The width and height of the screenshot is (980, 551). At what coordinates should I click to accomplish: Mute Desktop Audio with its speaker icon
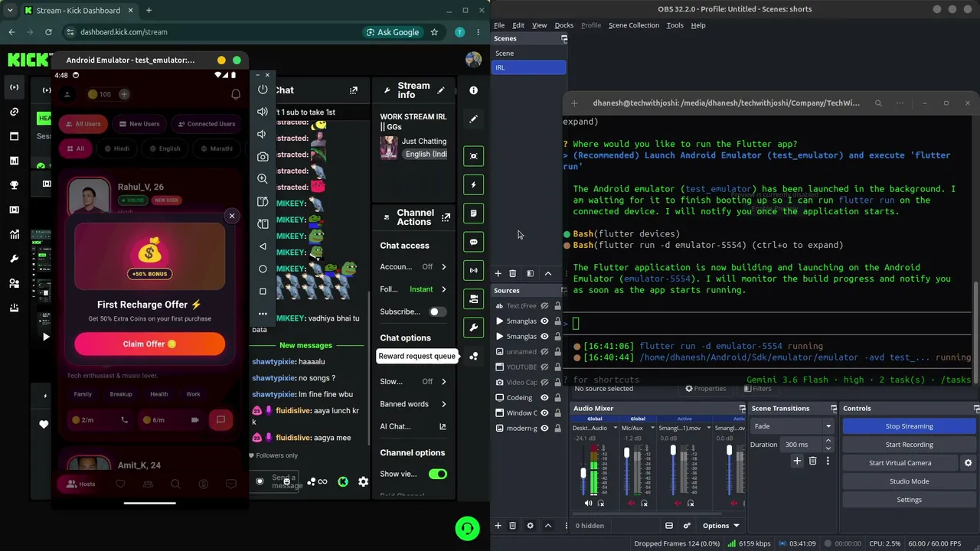click(x=588, y=503)
